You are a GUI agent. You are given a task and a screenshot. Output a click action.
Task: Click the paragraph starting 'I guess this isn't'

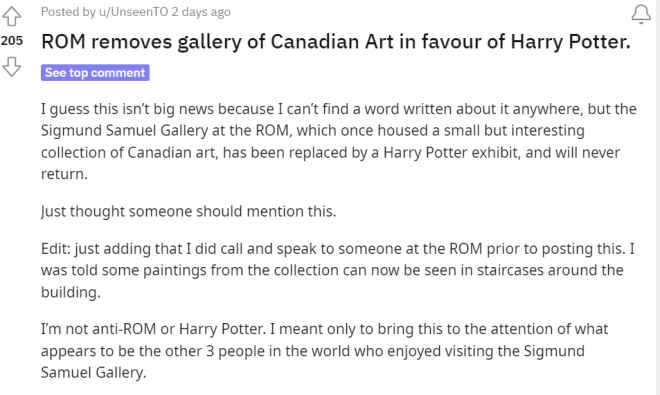click(339, 141)
